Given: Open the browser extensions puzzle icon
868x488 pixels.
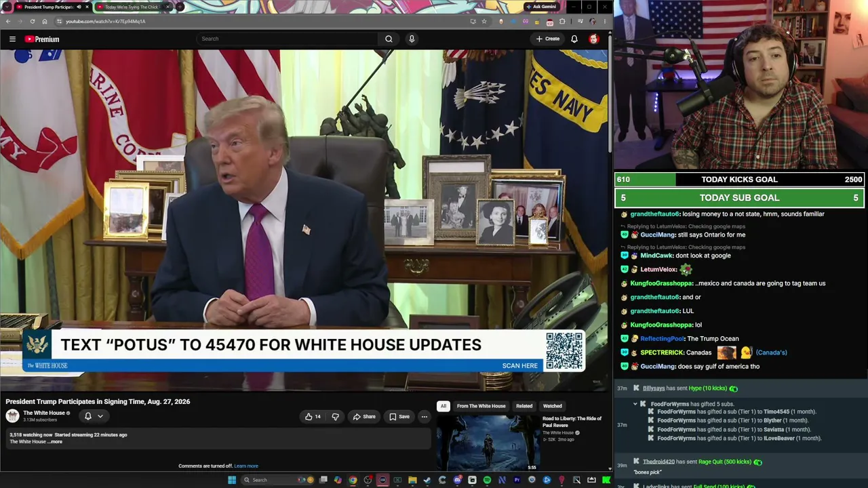Looking at the screenshot, I should coord(562,21).
